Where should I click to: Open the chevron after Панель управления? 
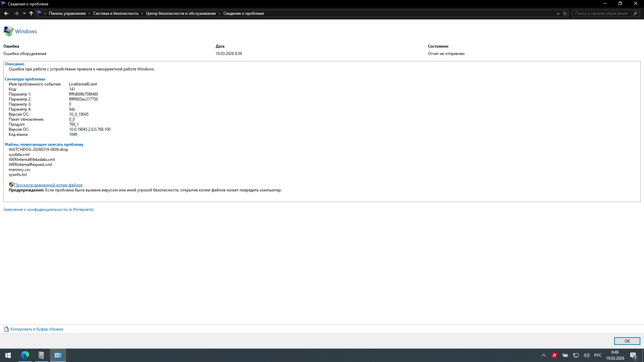tap(89, 13)
